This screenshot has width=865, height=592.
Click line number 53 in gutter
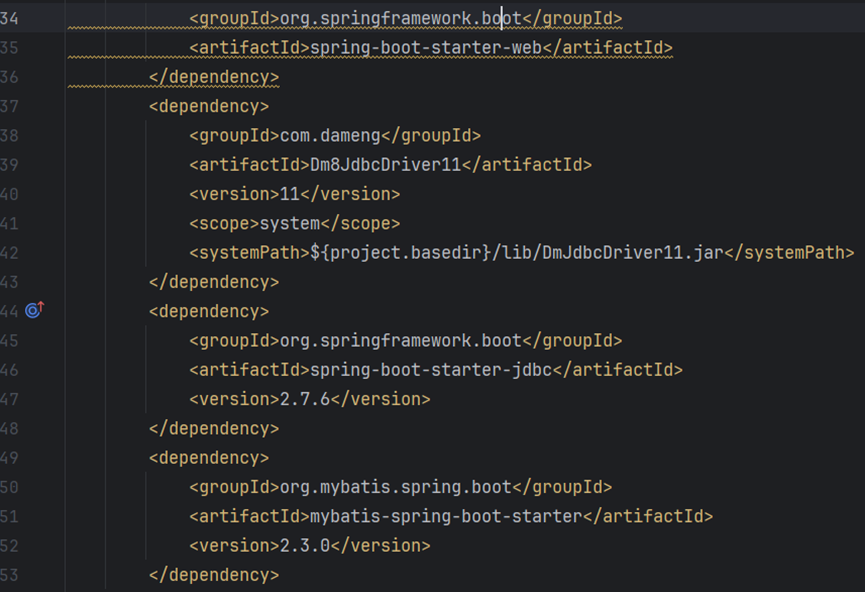pos(9,575)
